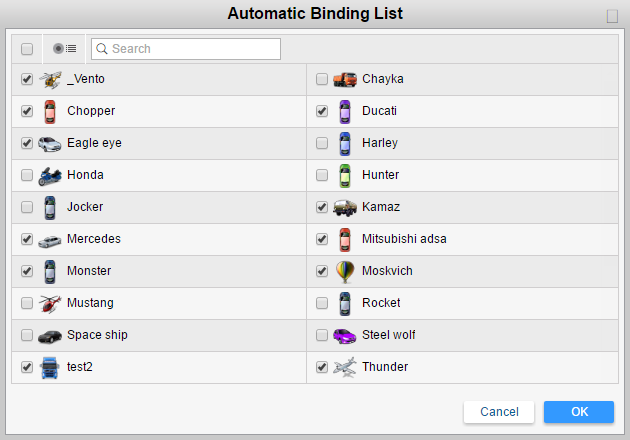Click the icon at dialog title corner
Image resolution: width=630 pixels, height=440 pixels.
[x=612, y=16]
